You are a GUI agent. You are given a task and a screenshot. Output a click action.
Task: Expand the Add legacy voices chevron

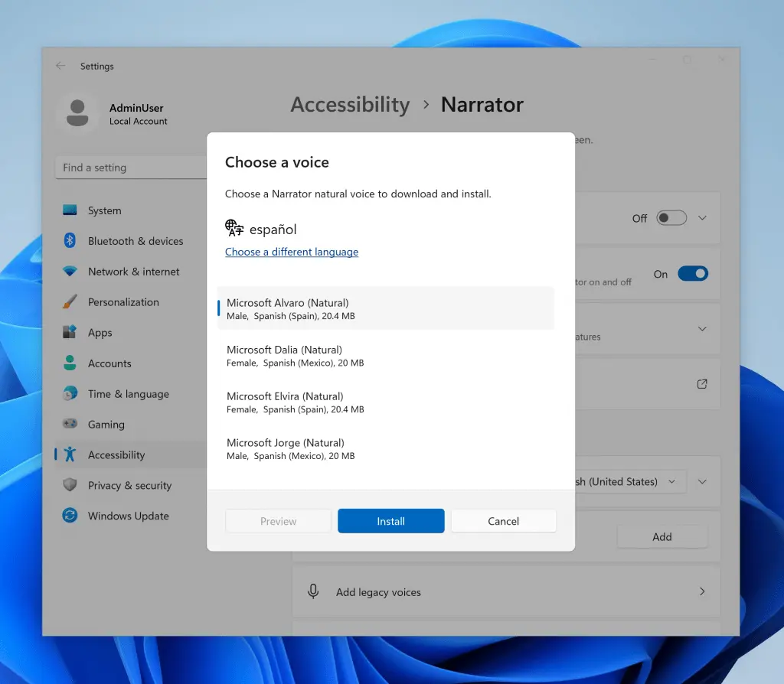pos(702,592)
